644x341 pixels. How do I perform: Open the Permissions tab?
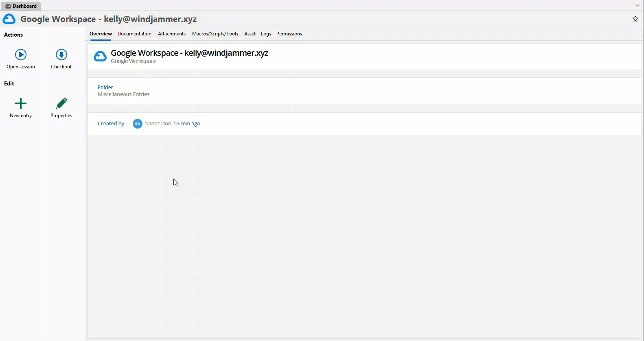289,34
